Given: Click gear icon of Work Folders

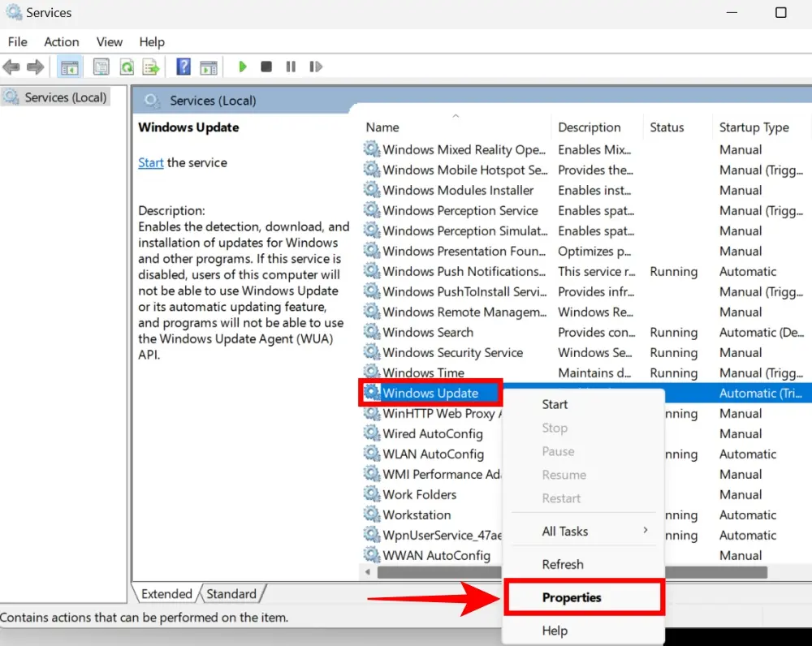Looking at the screenshot, I should click(371, 493).
